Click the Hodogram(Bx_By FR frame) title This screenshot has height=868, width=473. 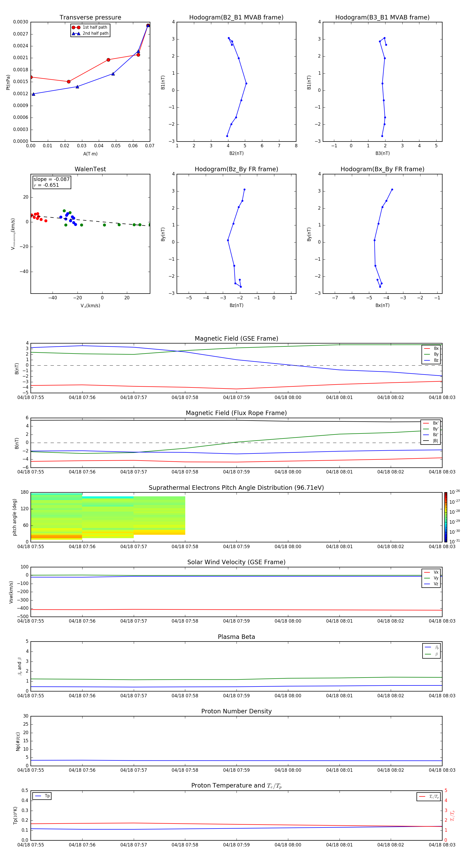pos(382,169)
